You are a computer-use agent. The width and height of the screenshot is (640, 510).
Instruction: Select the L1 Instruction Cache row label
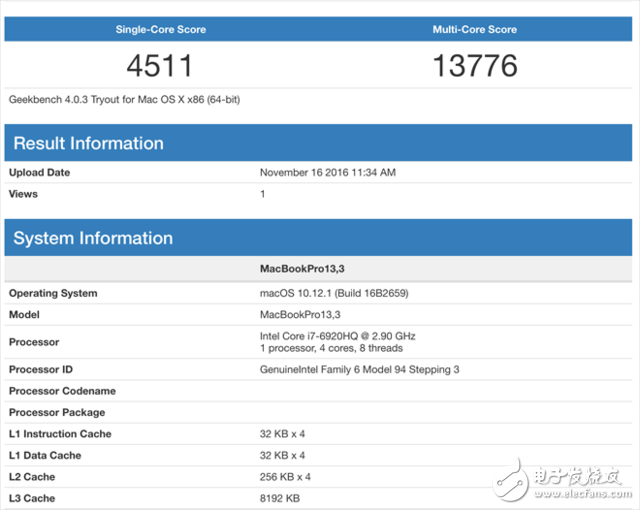pos(60,434)
